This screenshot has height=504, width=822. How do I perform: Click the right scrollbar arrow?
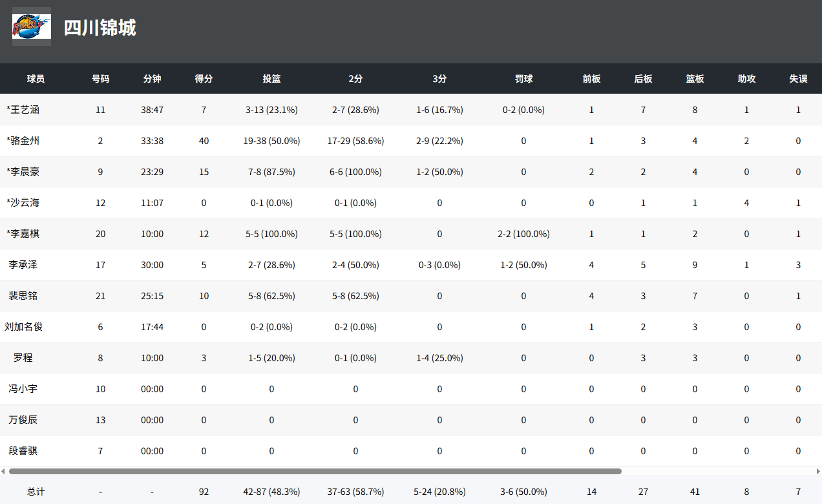coord(818,471)
